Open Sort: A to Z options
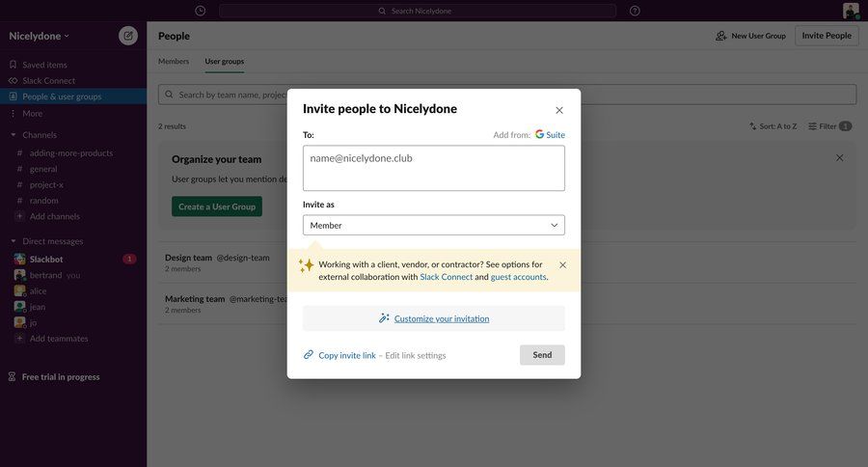868x467 pixels. tap(773, 126)
